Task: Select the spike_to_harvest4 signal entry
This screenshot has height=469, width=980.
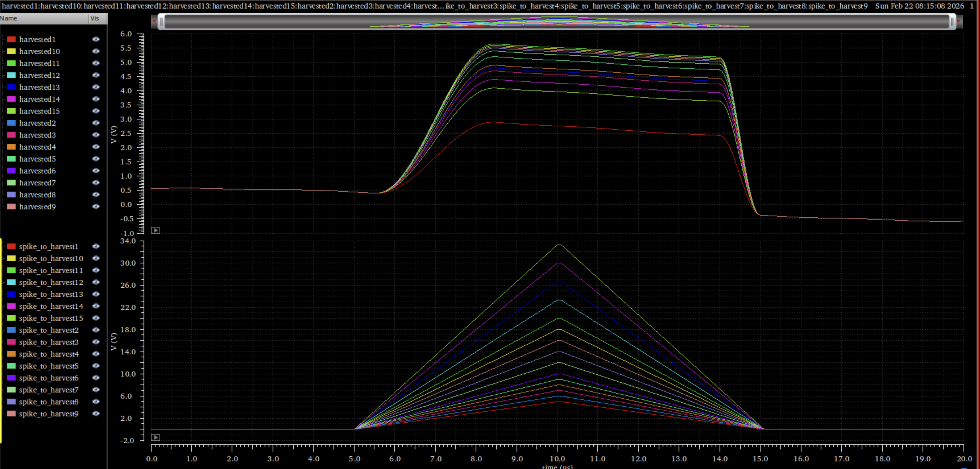Action: (49, 354)
